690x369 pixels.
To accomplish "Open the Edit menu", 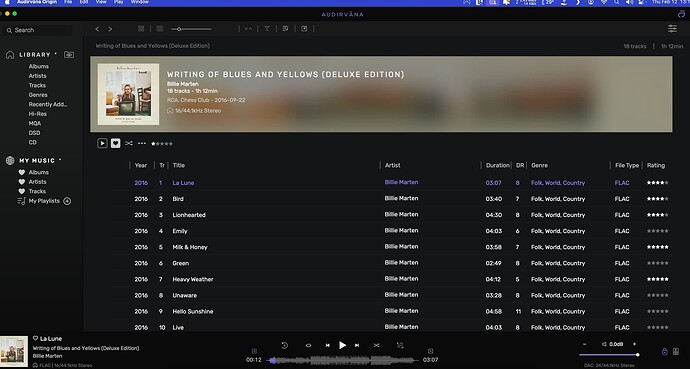I will point(84,2).
